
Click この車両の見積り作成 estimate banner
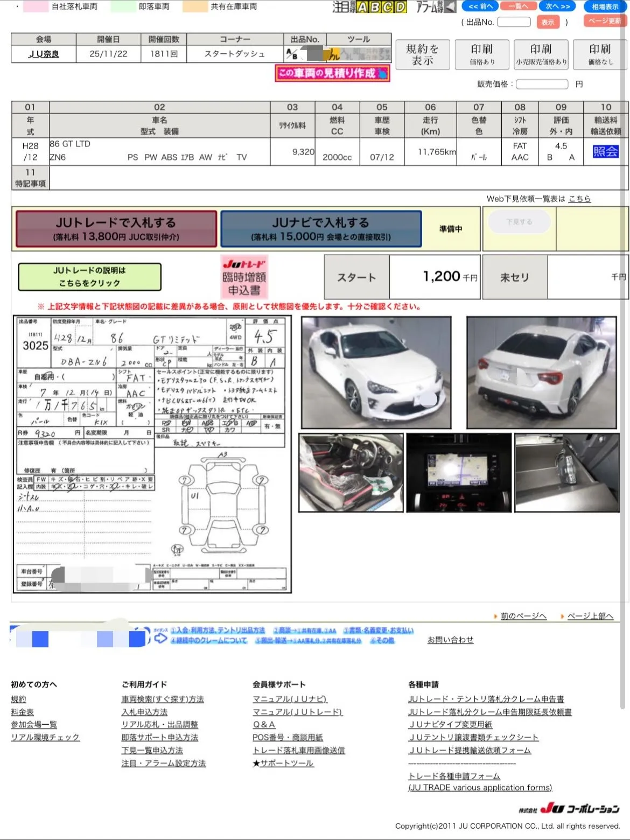(x=332, y=73)
